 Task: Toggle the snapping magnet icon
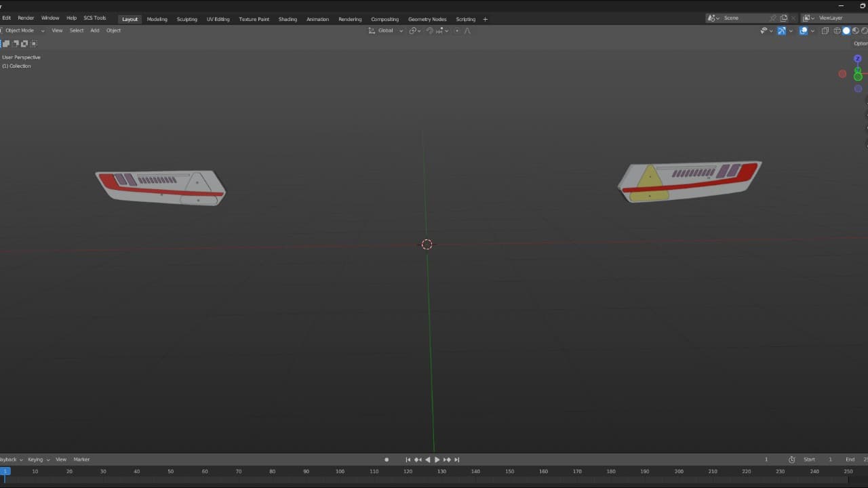[x=429, y=30]
